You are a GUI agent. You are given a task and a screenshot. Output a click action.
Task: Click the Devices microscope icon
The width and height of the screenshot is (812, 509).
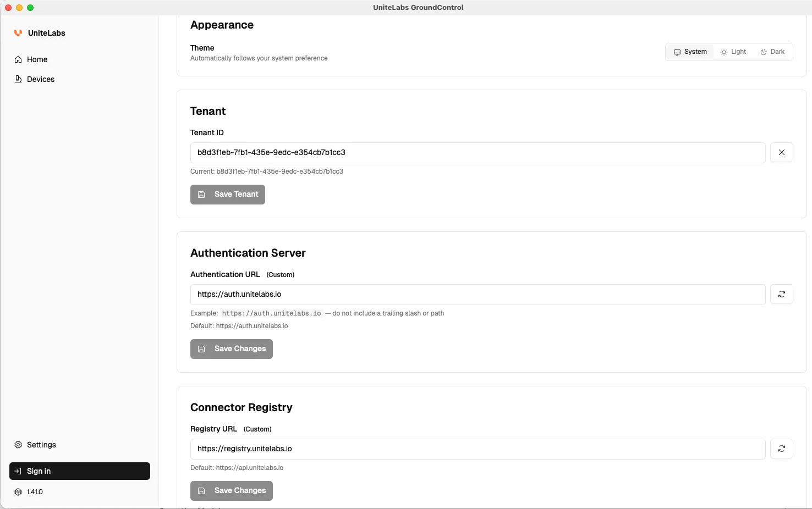click(18, 79)
